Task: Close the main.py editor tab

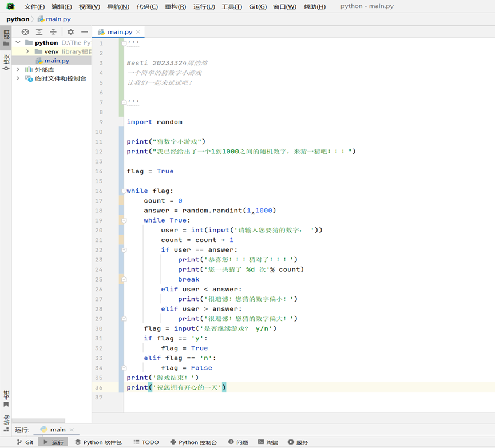Action: pos(138,32)
